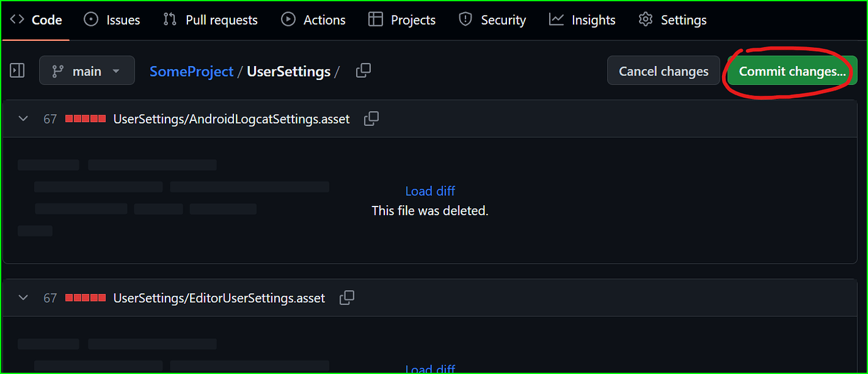Click the Security shield icon
Viewport: 868px width, 374px height.
point(465,20)
